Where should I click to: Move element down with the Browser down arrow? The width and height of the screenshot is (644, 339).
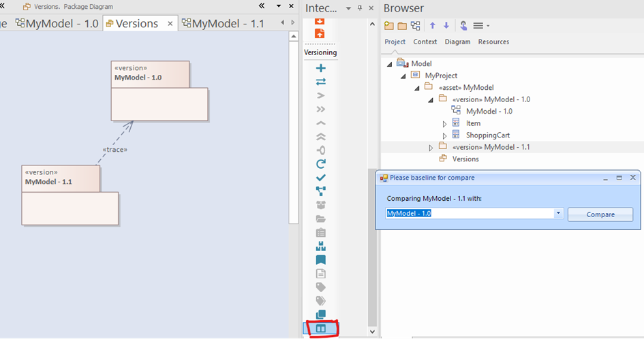coord(446,26)
